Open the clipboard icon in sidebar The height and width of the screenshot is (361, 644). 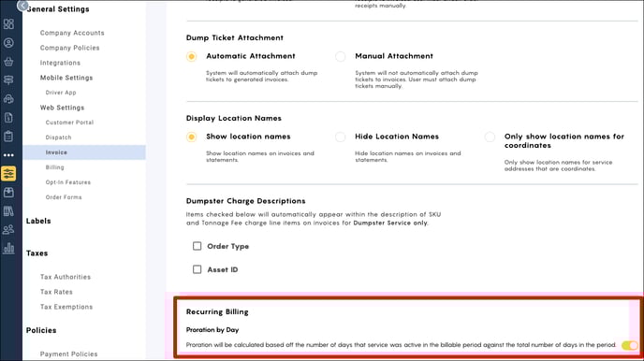(8, 137)
